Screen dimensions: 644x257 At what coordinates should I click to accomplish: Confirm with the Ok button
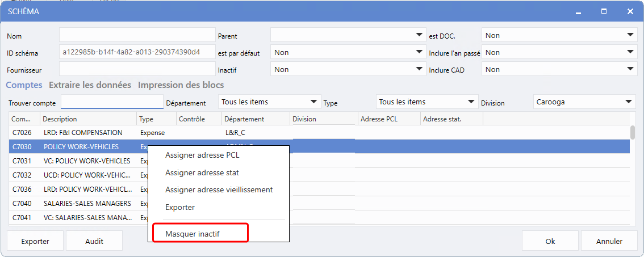click(x=550, y=241)
